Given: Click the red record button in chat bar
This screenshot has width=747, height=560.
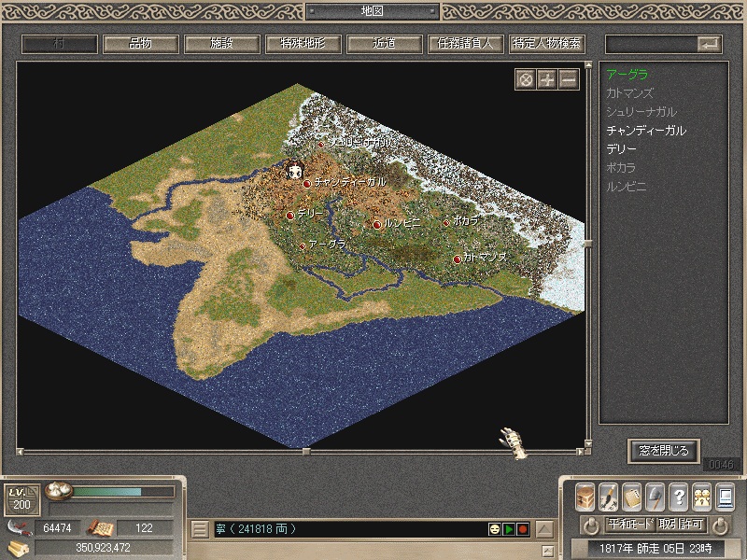Looking at the screenshot, I should (x=523, y=529).
